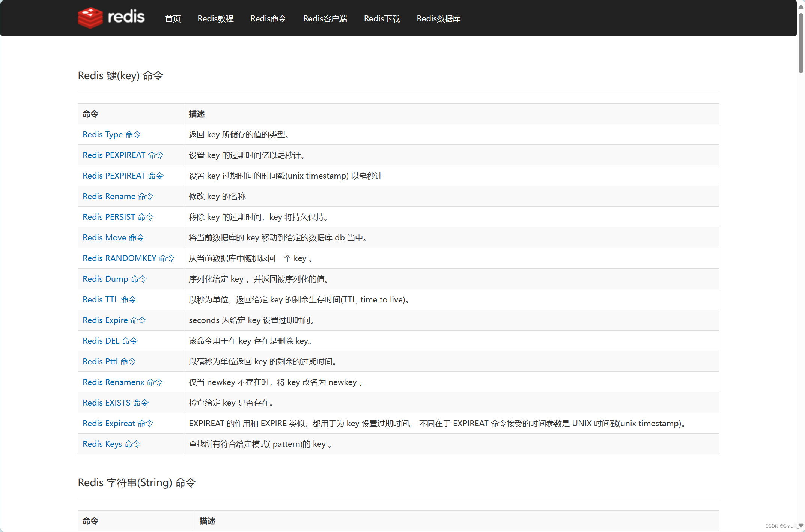The height and width of the screenshot is (532, 805).
Task: Open the Redis数据库 nav item
Action: (438, 18)
